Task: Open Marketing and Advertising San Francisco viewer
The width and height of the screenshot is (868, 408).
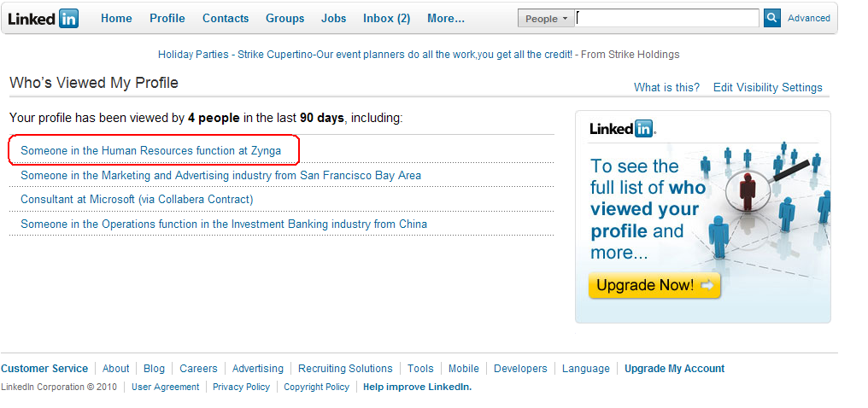Action: click(221, 175)
